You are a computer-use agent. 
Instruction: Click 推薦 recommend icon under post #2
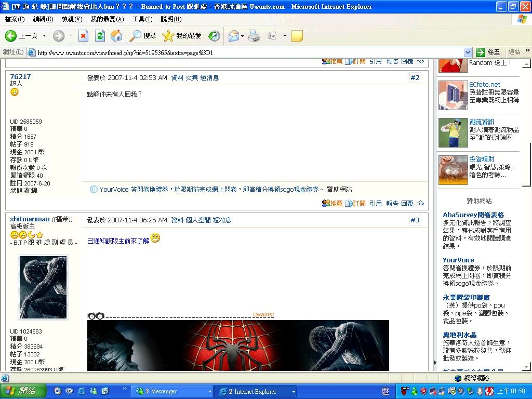coord(332,203)
